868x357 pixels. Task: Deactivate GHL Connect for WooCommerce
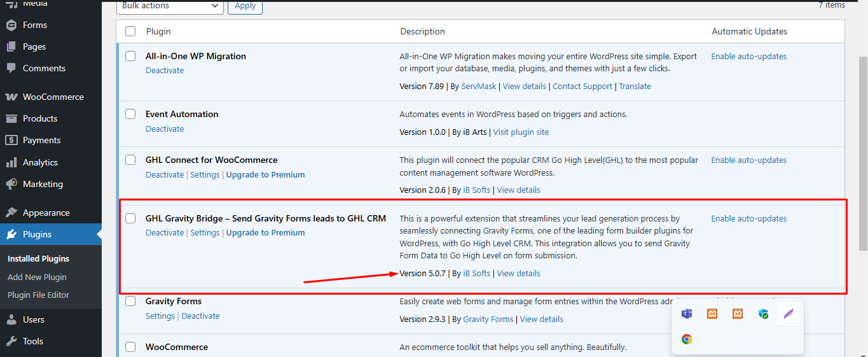pyautogui.click(x=165, y=174)
